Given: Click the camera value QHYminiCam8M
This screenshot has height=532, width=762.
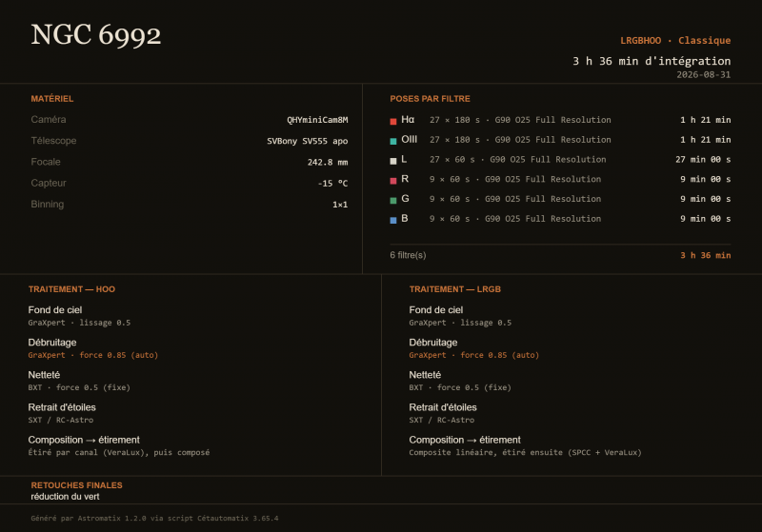Looking at the screenshot, I should (x=317, y=120).
